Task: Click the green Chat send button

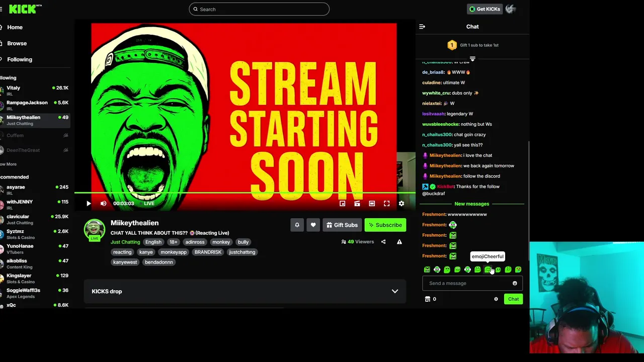Action: click(x=513, y=299)
